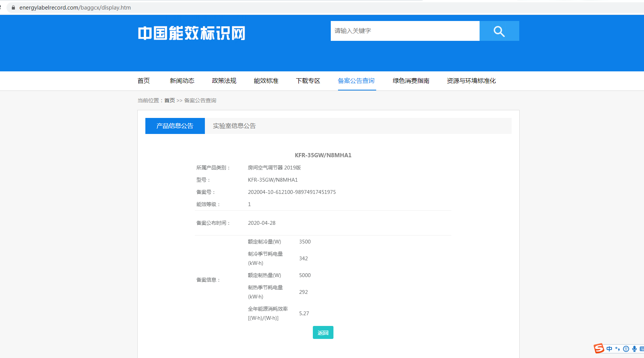Focus the keyword search box 请输入关键字
This screenshot has height=358, width=644.
(x=405, y=31)
